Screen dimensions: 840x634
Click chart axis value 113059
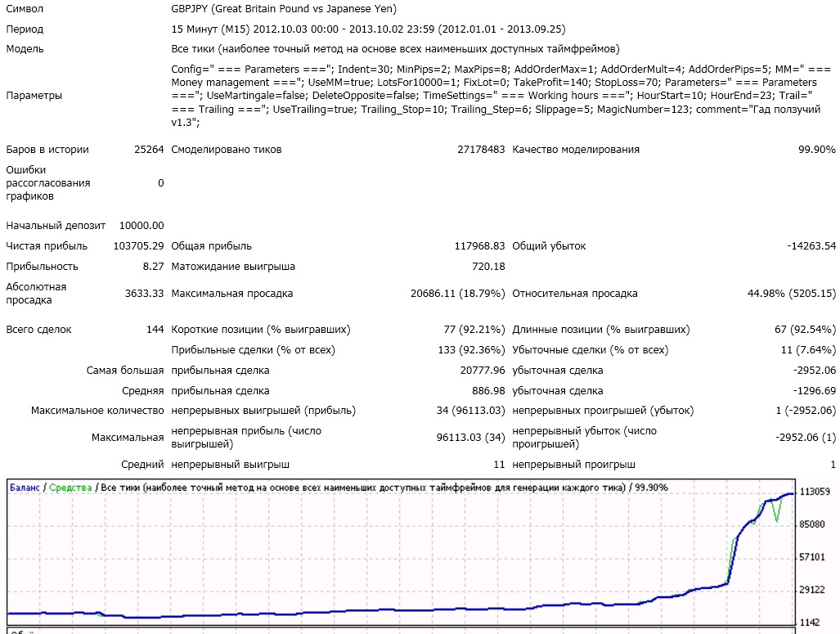click(x=815, y=492)
